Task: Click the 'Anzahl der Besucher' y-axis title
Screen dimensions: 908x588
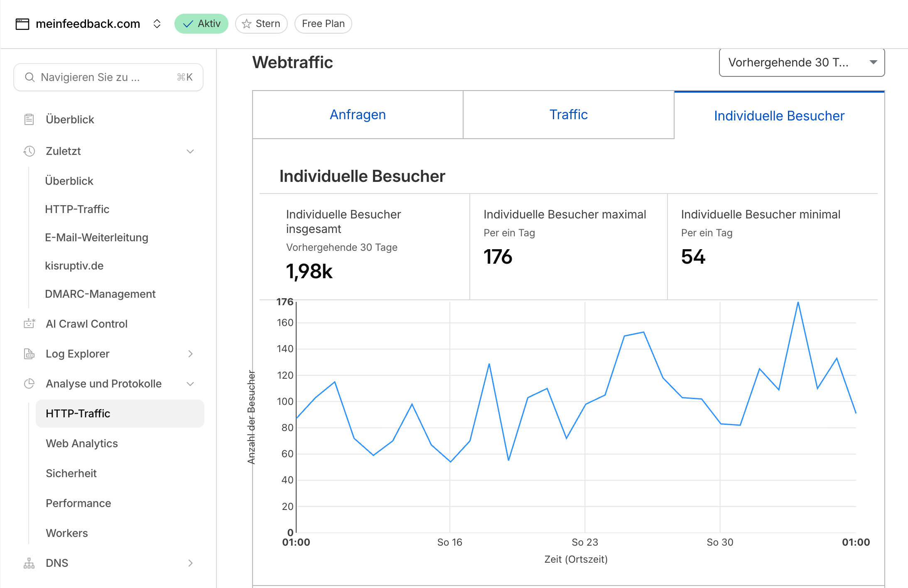Action: (251, 417)
